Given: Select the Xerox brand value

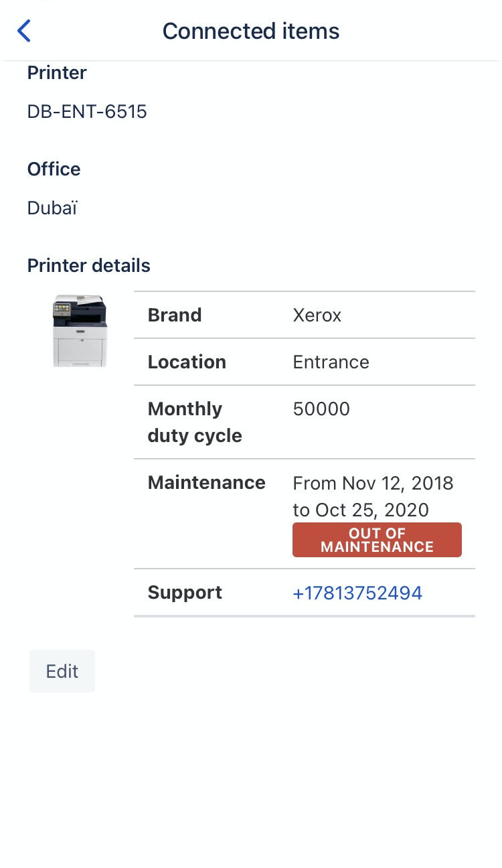Looking at the screenshot, I should pyautogui.click(x=317, y=315).
